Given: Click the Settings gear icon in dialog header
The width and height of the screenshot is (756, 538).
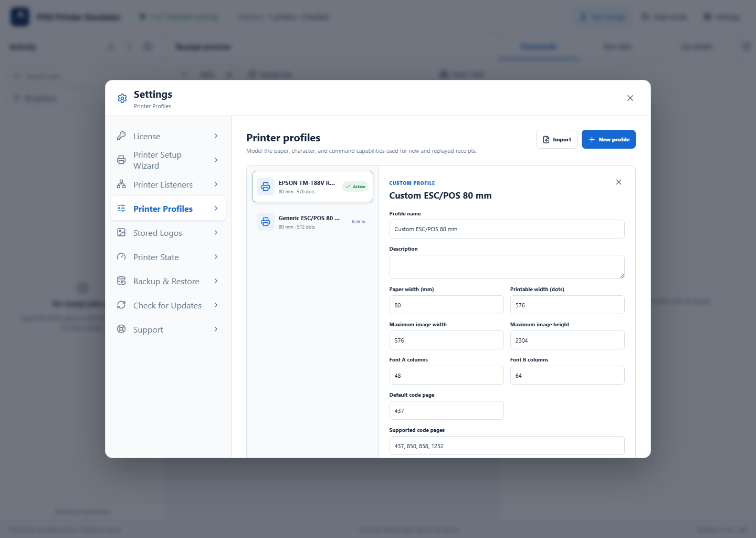Looking at the screenshot, I should click(x=122, y=98).
